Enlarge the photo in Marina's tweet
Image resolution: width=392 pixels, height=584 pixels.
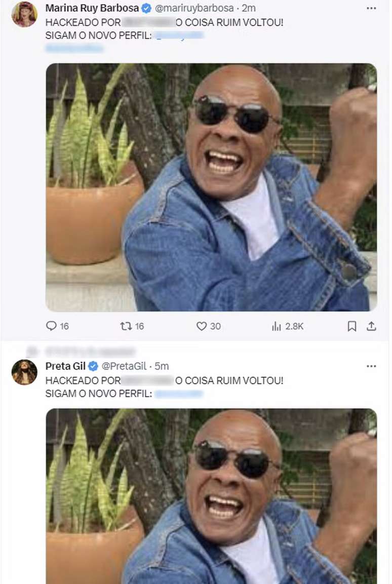tap(211, 187)
